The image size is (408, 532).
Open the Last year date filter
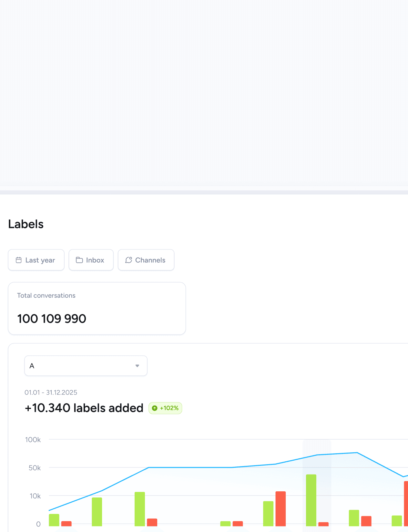click(36, 260)
